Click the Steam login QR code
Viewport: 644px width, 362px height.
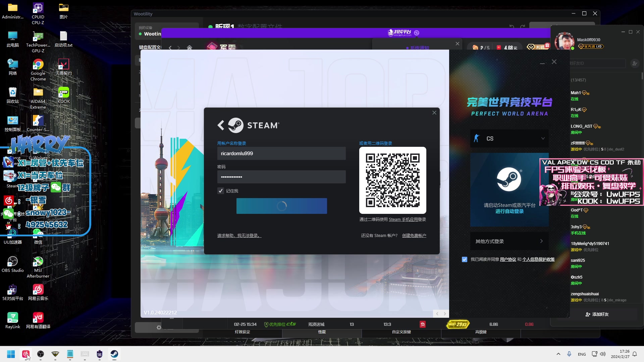point(393,180)
